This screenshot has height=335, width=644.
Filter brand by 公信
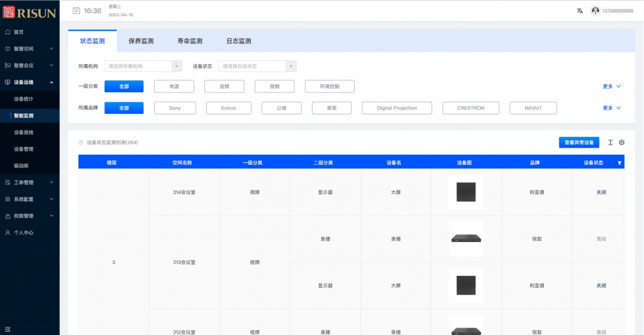click(x=281, y=108)
